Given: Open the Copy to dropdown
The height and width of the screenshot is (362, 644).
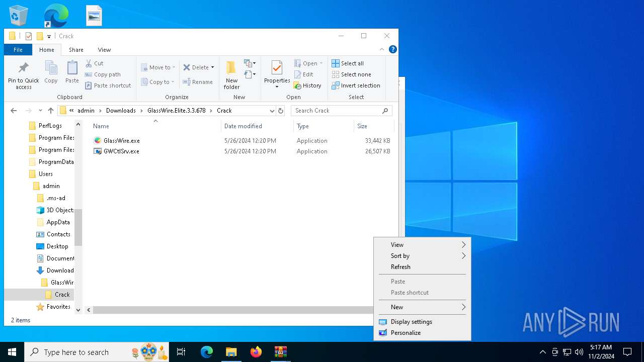Looking at the screenshot, I should (x=157, y=82).
